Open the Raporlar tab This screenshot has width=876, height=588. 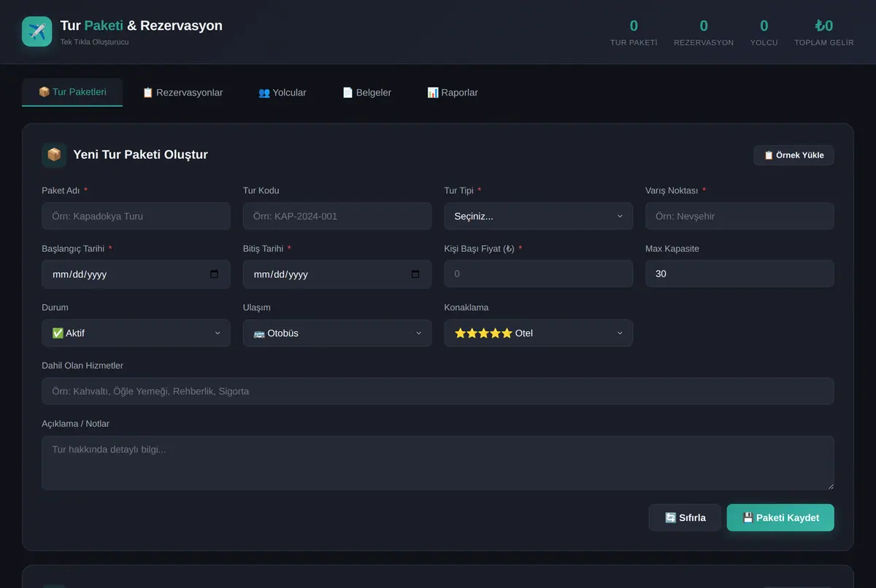pyautogui.click(x=453, y=93)
